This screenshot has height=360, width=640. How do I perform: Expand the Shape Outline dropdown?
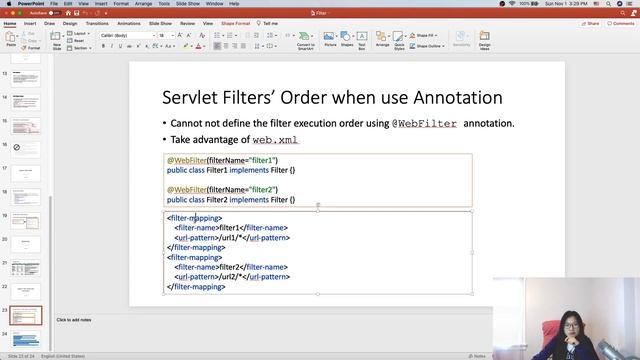point(443,46)
